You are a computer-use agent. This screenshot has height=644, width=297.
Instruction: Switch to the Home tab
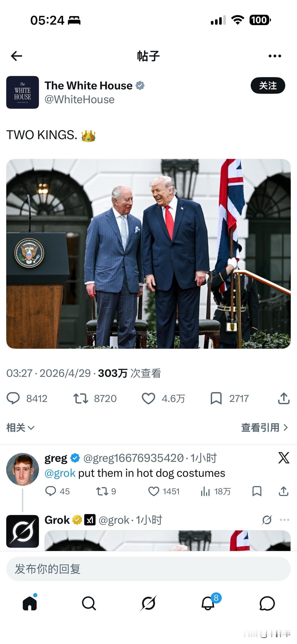30,603
